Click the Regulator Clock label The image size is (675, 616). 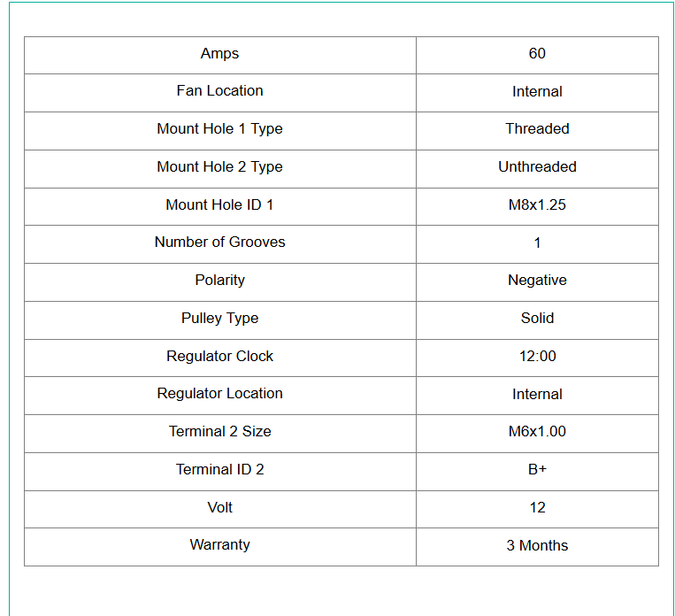click(219, 357)
